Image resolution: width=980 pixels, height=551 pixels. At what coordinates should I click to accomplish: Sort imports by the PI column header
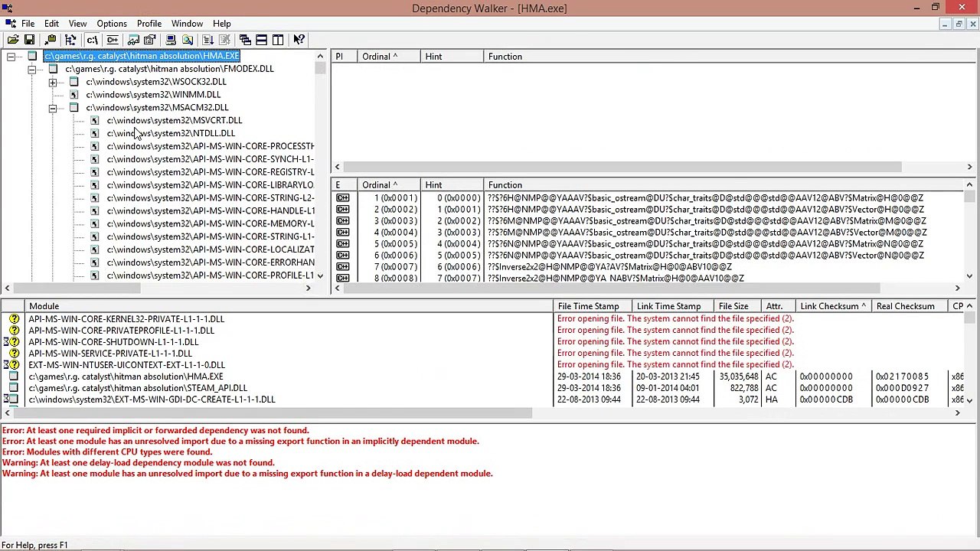pyautogui.click(x=344, y=57)
